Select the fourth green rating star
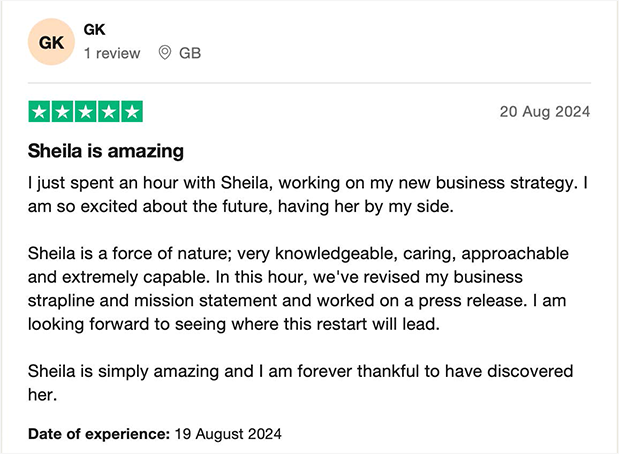Image resolution: width=619 pixels, height=454 pixels. 109,112
